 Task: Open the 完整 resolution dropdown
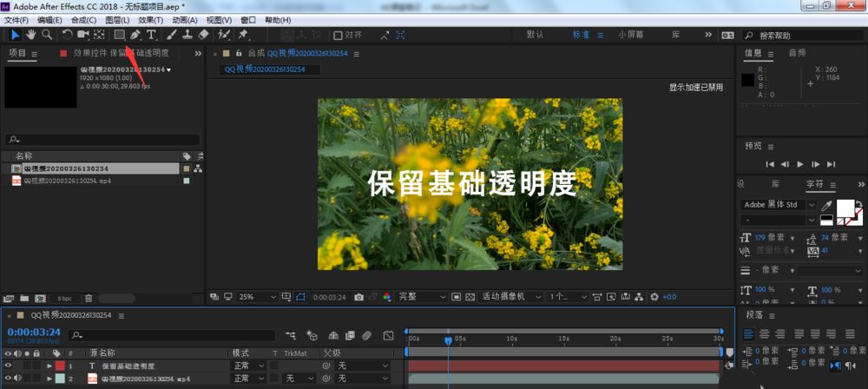point(422,297)
